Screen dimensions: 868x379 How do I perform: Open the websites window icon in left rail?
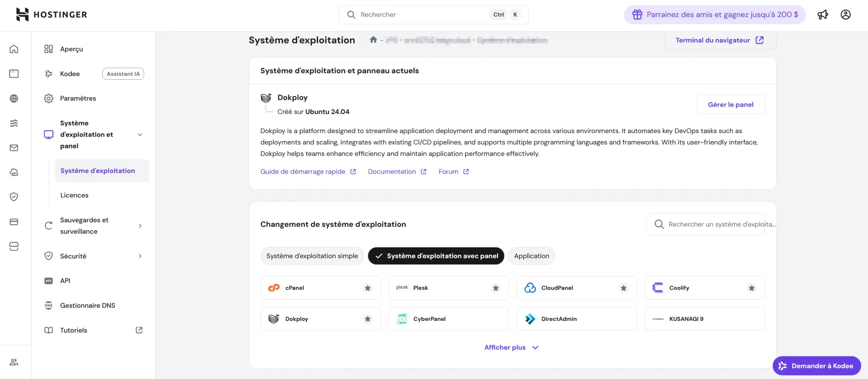(x=14, y=74)
